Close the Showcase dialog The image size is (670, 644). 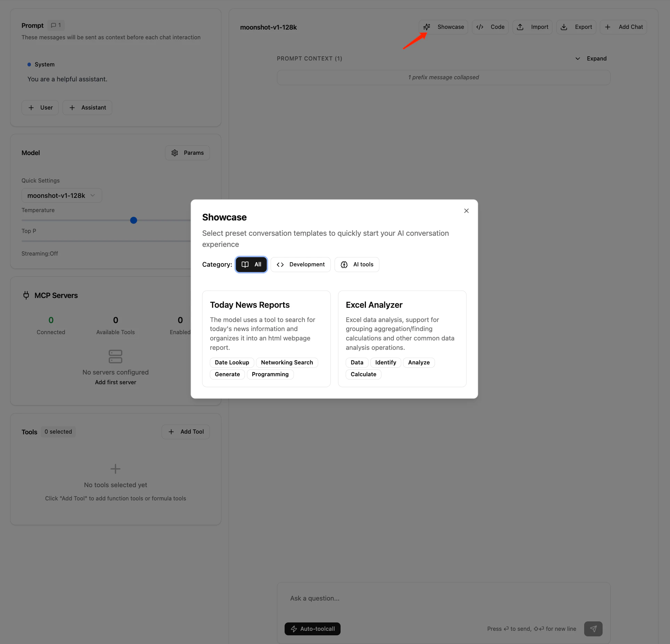pyautogui.click(x=466, y=211)
